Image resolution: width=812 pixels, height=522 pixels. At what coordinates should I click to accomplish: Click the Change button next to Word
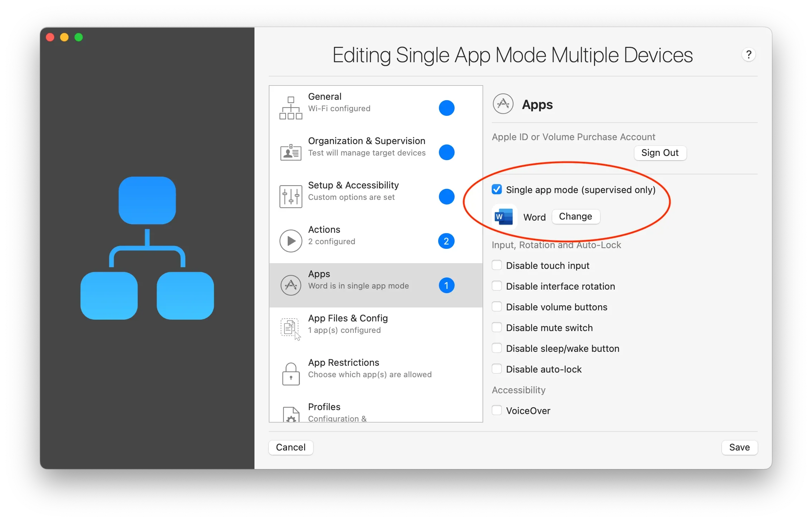click(575, 217)
